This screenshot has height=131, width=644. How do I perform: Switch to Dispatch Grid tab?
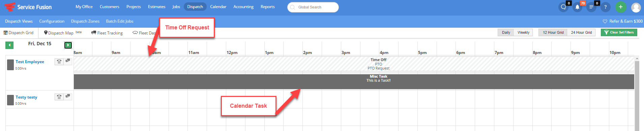(19, 33)
